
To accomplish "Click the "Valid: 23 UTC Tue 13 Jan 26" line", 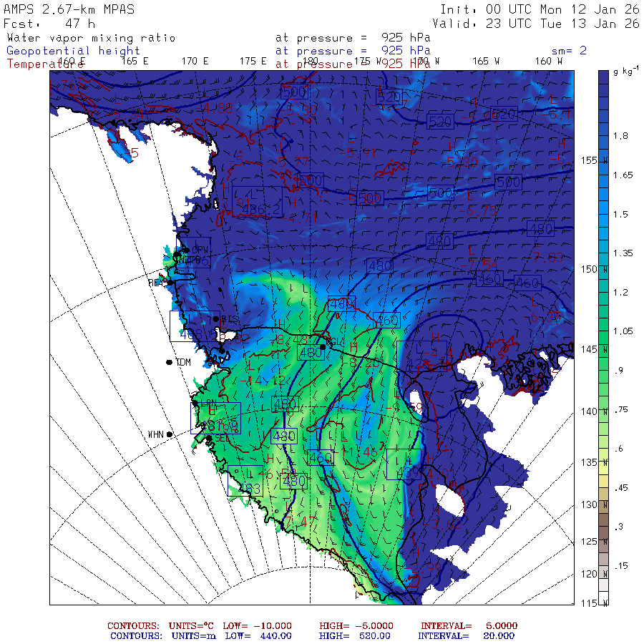I will (535, 24).
